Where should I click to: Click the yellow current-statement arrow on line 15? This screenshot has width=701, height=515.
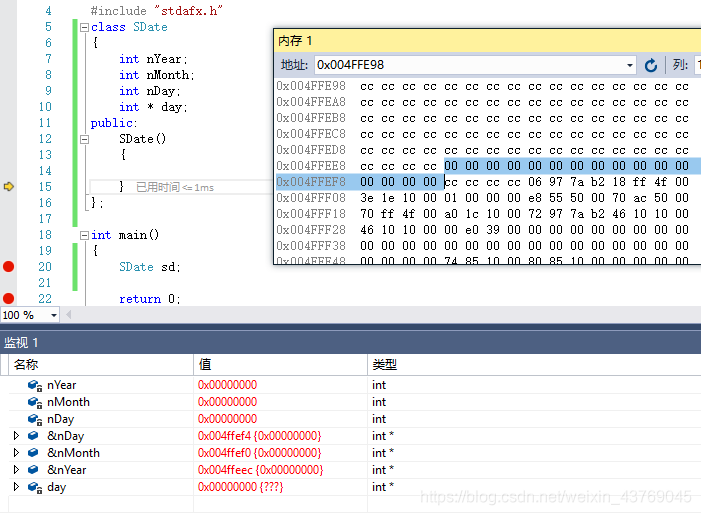(x=8, y=186)
